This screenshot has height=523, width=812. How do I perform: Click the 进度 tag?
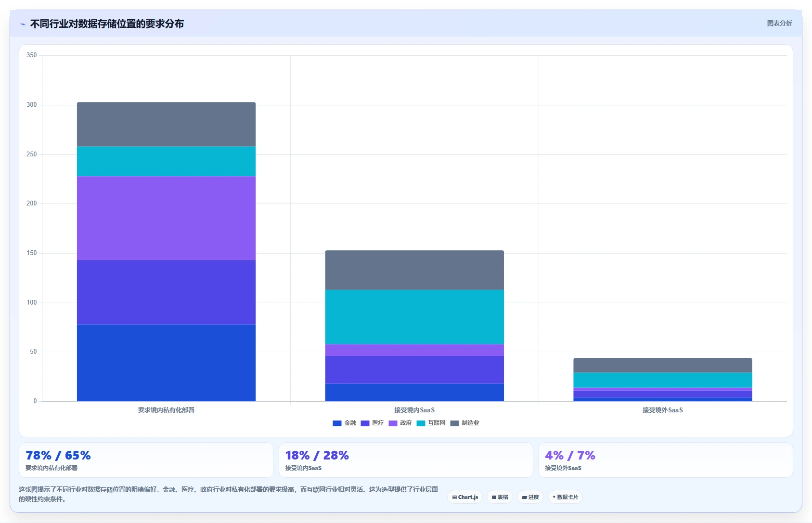pyautogui.click(x=530, y=497)
